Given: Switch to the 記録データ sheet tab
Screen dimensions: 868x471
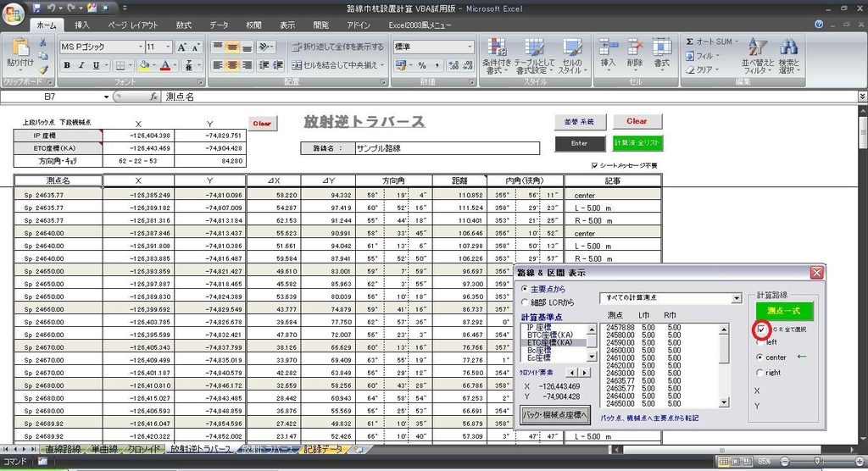Looking at the screenshot, I should point(323,450).
